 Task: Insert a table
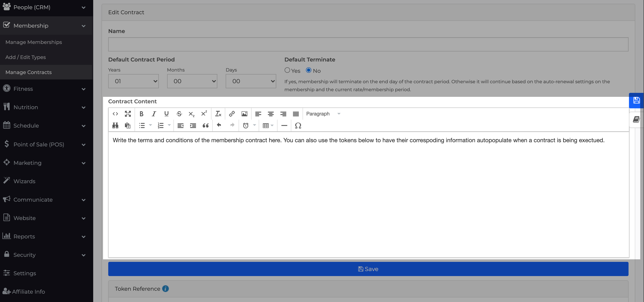click(x=266, y=126)
